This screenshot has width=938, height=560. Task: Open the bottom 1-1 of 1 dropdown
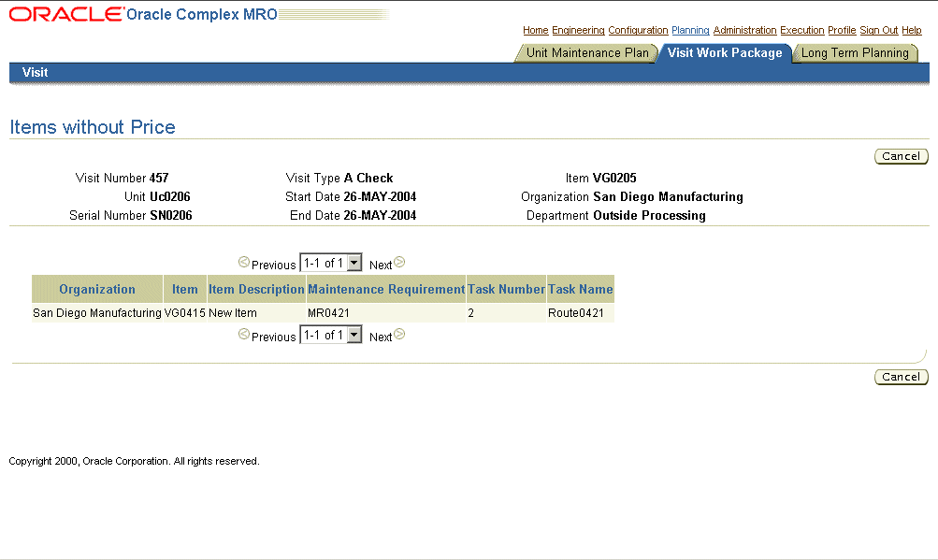click(331, 335)
